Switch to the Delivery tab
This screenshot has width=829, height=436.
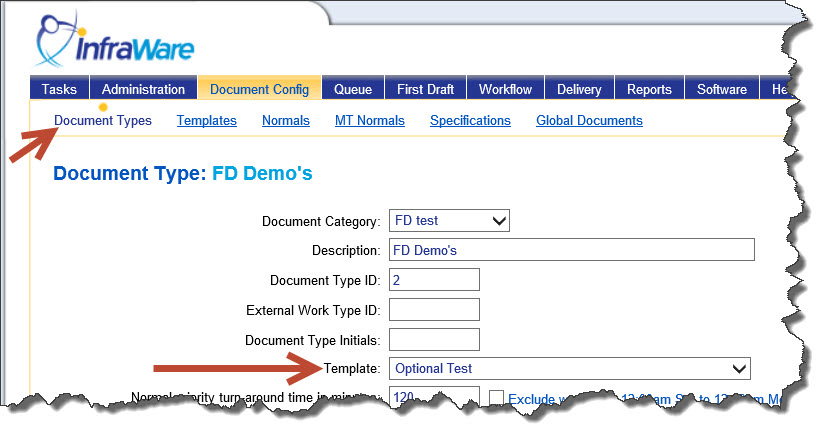(579, 88)
